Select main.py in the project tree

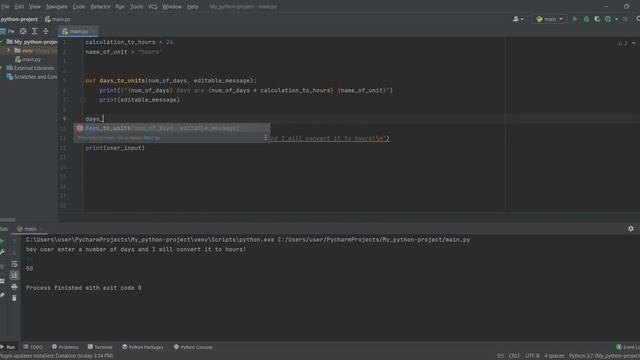point(28,60)
